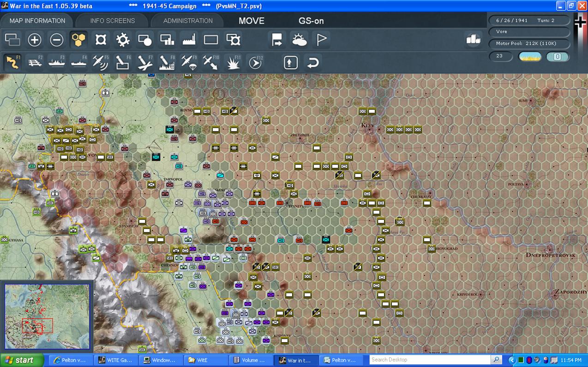The image size is (588, 367).
Task: Zoom in the map with plus icon
Action: point(35,40)
